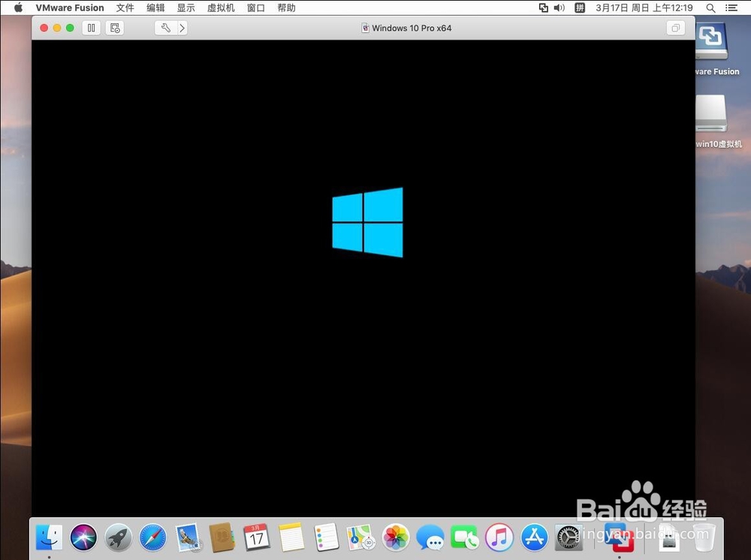
Task: Close the Windows 10 Pro x64 window
Action: click(x=44, y=28)
